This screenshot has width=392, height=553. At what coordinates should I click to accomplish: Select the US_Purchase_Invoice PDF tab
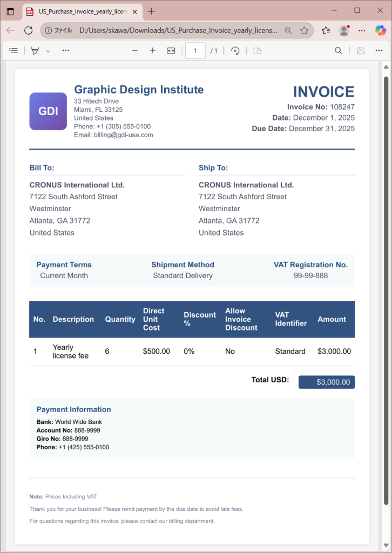[83, 12]
